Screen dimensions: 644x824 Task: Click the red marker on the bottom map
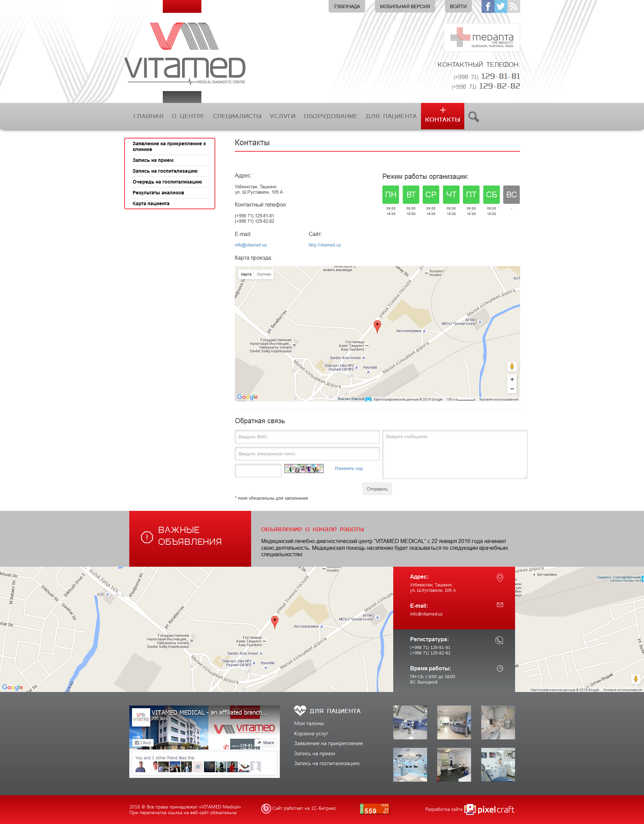pos(275,622)
